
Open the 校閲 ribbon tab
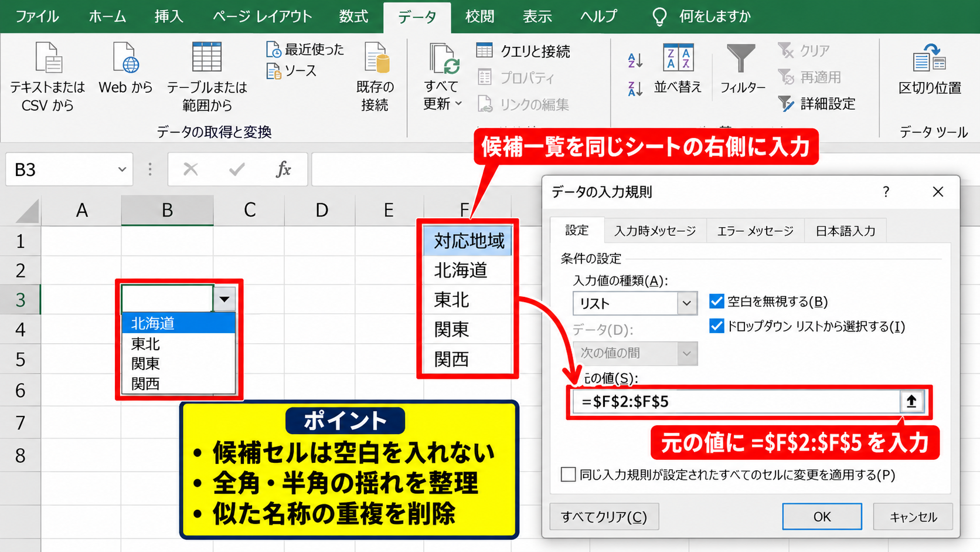click(480, 16)
